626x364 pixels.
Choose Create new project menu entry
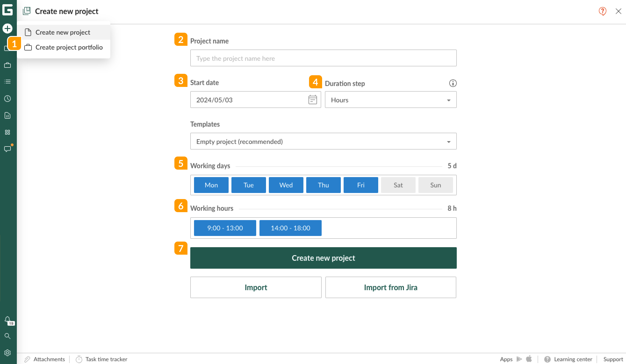point(63,32)
